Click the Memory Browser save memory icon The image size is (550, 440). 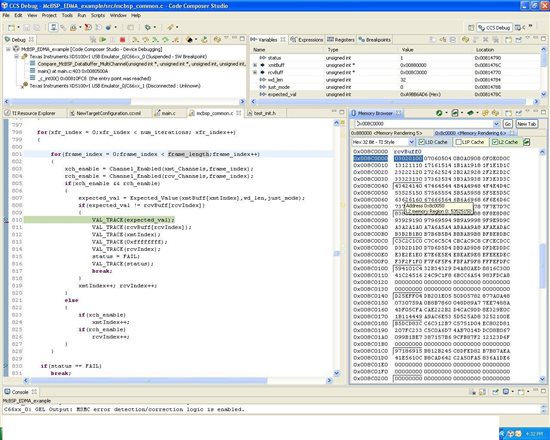point(455,113)
